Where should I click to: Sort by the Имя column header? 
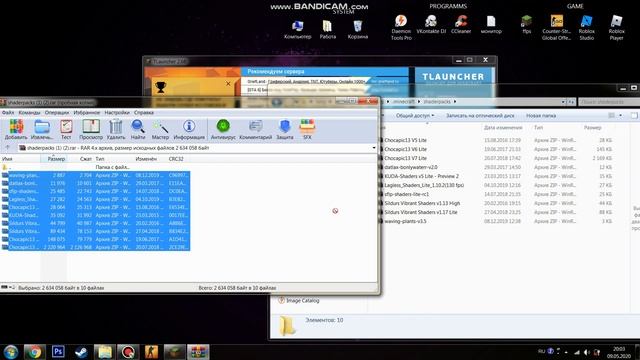[x=20, y=159]
